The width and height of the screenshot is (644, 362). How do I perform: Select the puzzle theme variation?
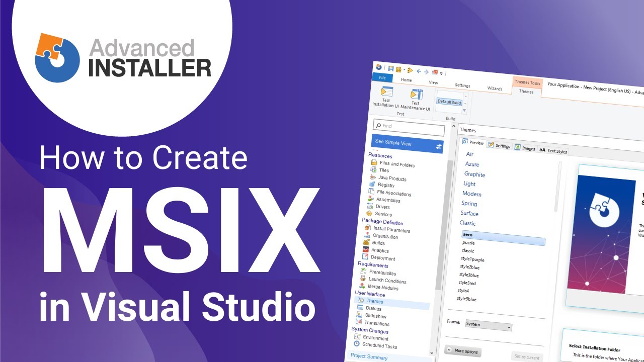click(468, 242)
